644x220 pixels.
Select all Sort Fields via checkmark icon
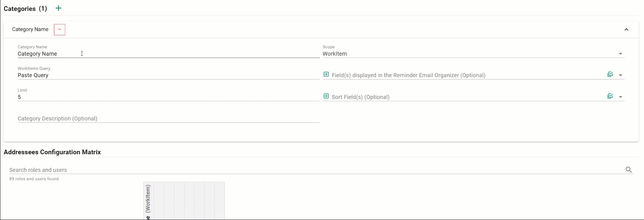[610, 96]
